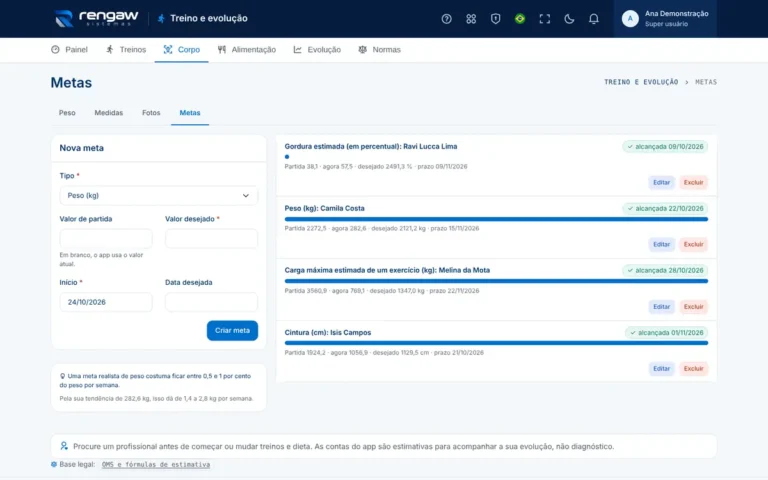The height and width of the screenshot is (480, 768).
Task: Edit the Camila Costa weight goal
Action: 661,244
